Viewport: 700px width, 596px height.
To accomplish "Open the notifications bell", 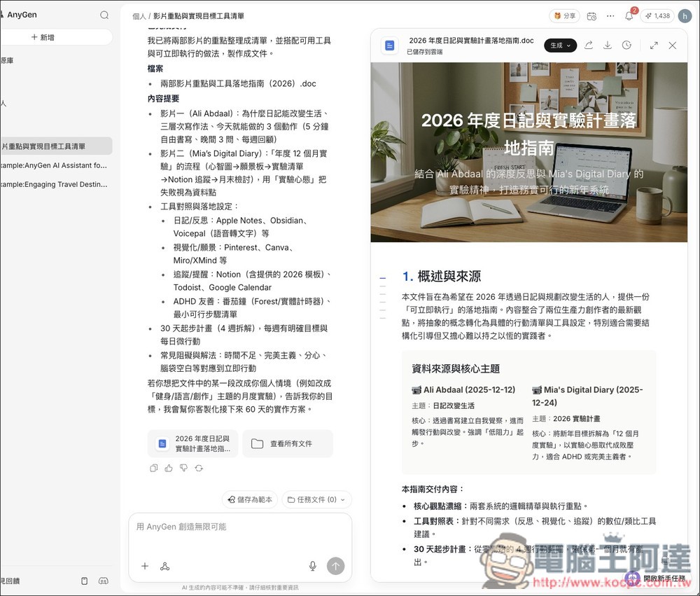I will tap(629, 16).
